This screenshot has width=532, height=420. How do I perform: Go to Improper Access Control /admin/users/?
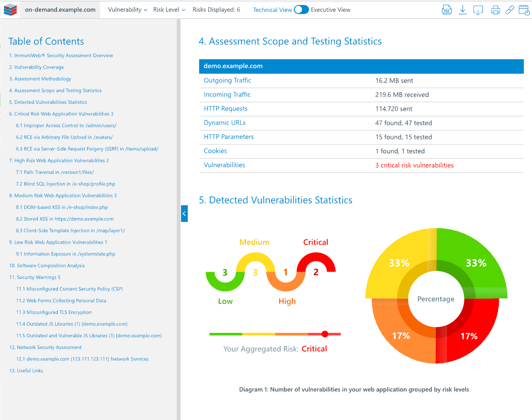(66, 125)
